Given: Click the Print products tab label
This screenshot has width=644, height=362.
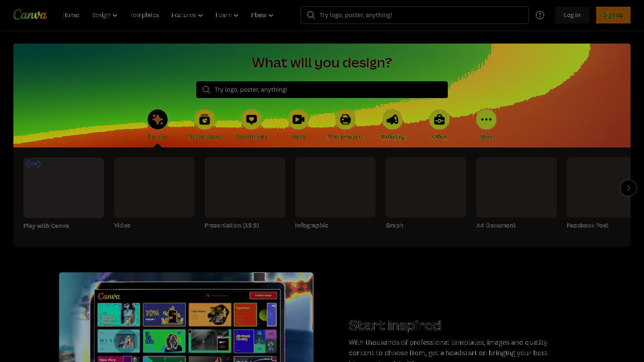Looking at the screenshot, I should tap(345, 137).
